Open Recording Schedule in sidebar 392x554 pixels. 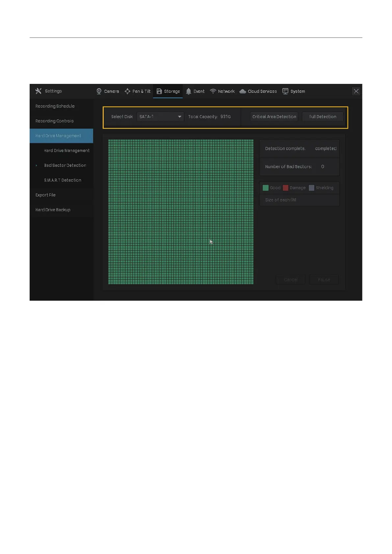pyautogui.click(x=62, y=106)
